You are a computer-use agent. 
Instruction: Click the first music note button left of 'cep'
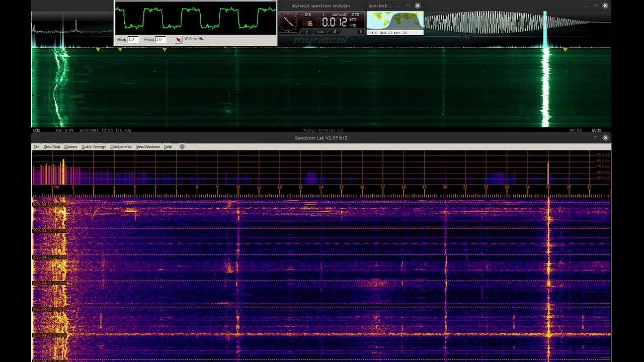[x=307, y=32]
